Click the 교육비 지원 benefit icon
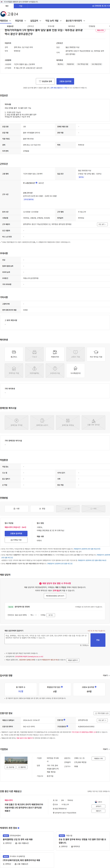The width and height of the screenshot is (110, 868). click(76, 354)
